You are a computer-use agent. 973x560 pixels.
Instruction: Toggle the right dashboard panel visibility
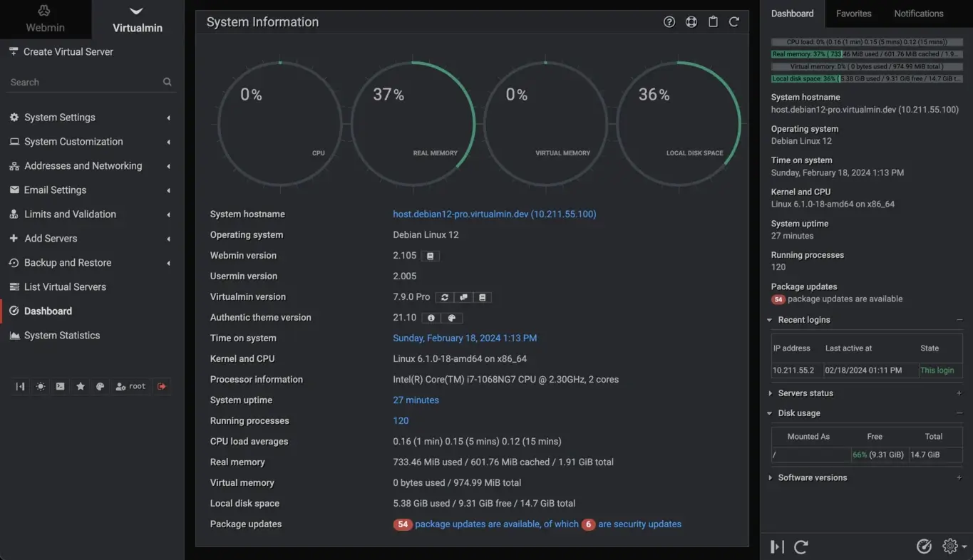coord(776,546)
